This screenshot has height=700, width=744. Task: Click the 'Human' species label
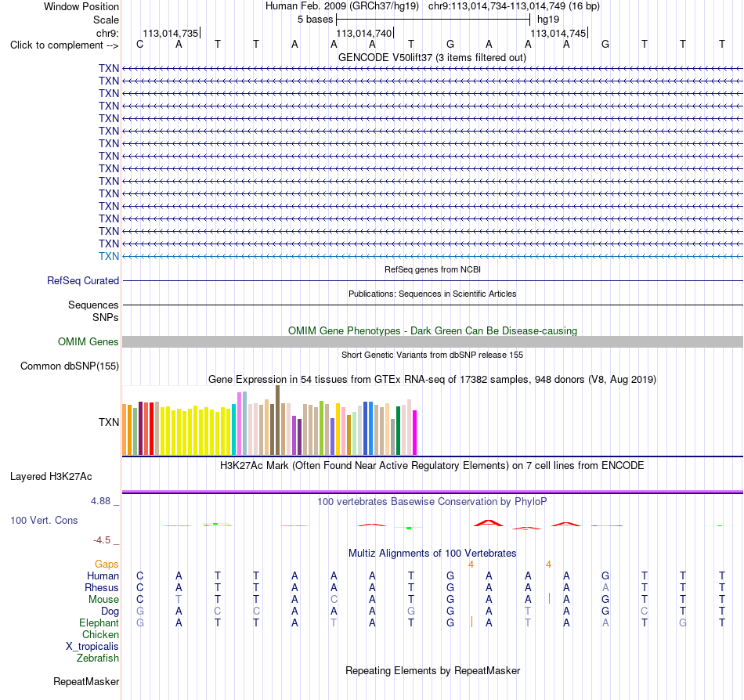pos(103,576)
